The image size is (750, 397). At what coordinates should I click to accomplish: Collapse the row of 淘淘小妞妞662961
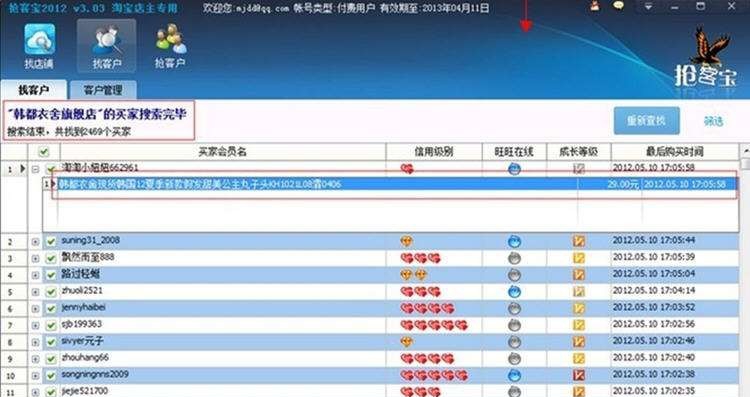tap(35, 169)
